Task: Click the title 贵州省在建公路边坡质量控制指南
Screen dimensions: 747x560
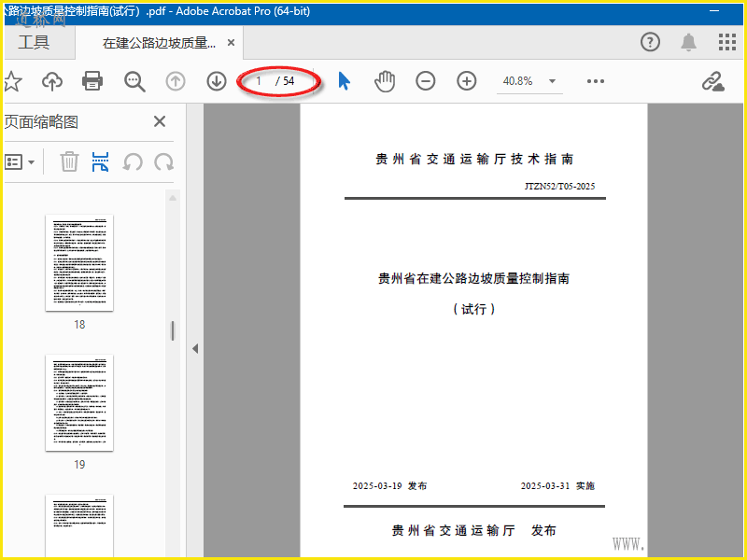Action: point(473,278)
